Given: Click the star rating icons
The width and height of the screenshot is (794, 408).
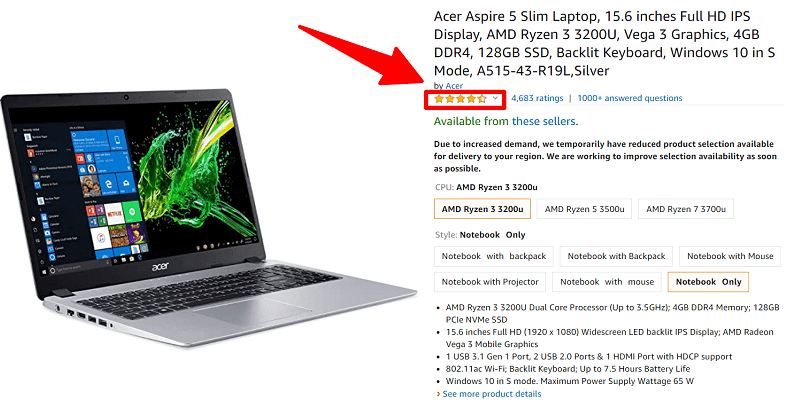Looking at the screenshot, I should pos(460,99).
